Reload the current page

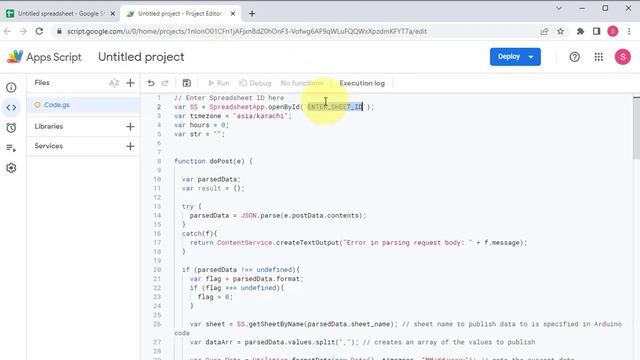[39, 31]
